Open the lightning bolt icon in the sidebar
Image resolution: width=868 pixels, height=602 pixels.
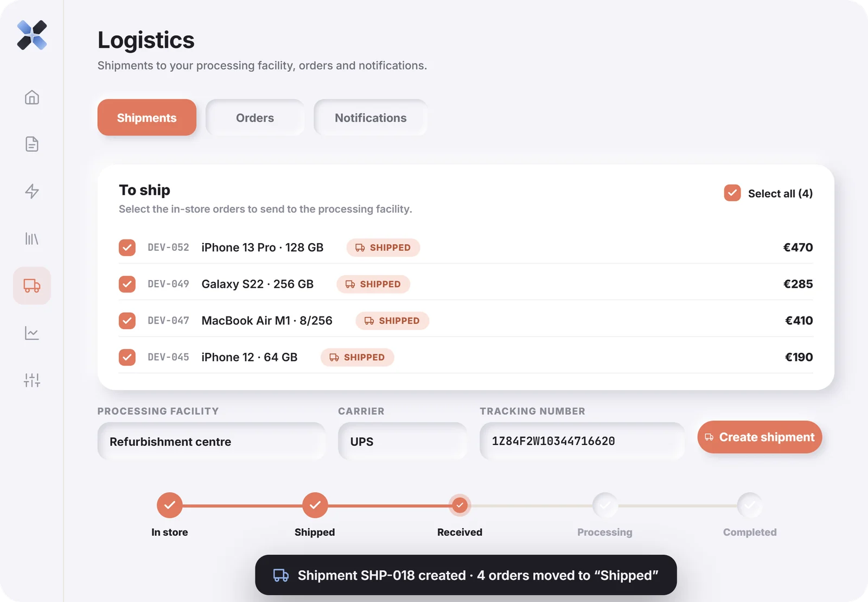tap(32, 191)
